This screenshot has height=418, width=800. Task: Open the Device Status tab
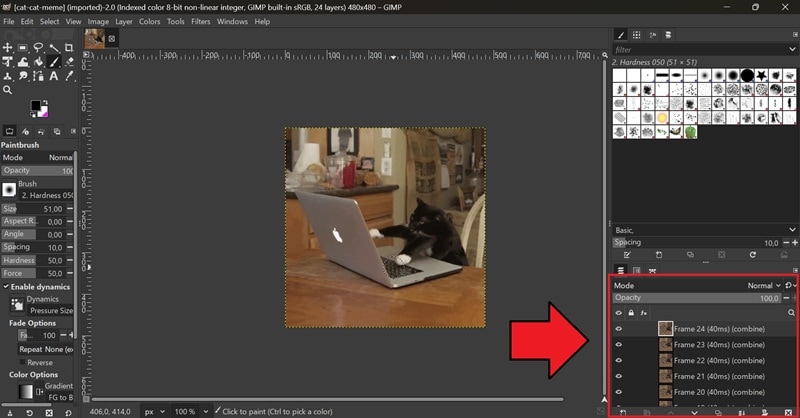pos(25,131)
